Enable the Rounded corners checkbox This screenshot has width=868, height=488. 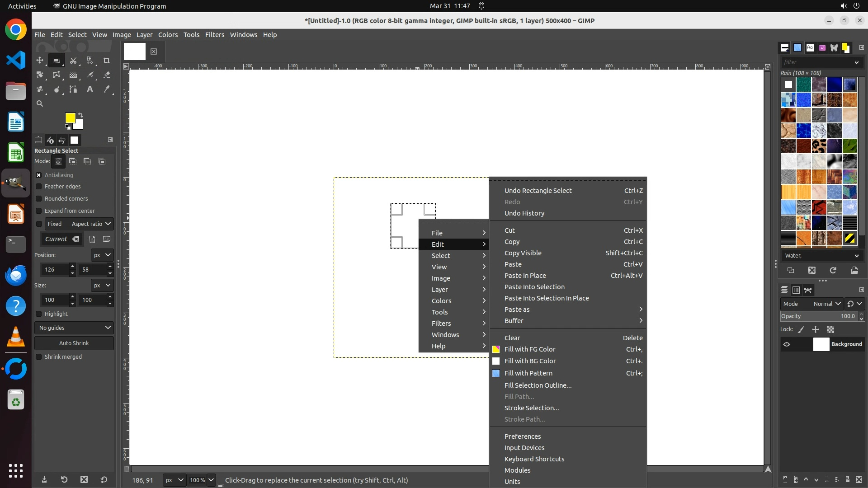39,199
